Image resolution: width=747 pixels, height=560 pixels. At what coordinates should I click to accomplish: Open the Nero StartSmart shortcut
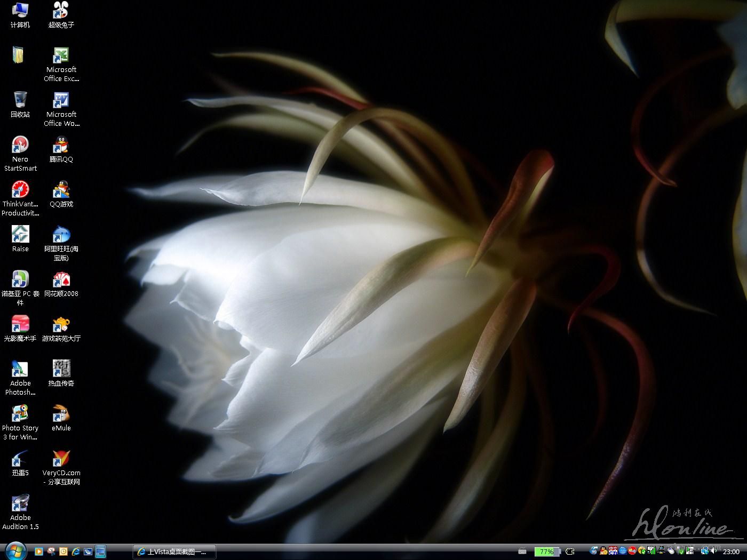[20, 146]
